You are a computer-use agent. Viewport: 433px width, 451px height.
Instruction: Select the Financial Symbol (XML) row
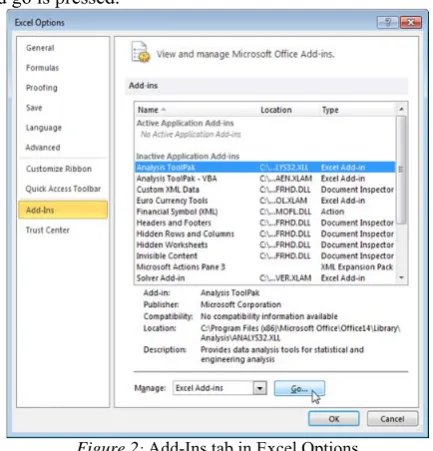(x=265, y=212)
